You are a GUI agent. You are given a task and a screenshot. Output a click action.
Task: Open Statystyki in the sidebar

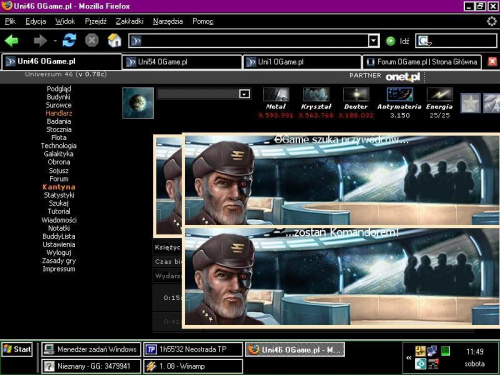pyautogui.click(x=59, y=195)
